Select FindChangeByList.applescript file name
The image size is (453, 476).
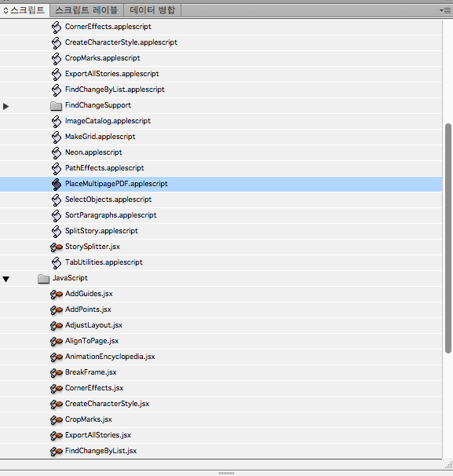(x=115, y=90)
